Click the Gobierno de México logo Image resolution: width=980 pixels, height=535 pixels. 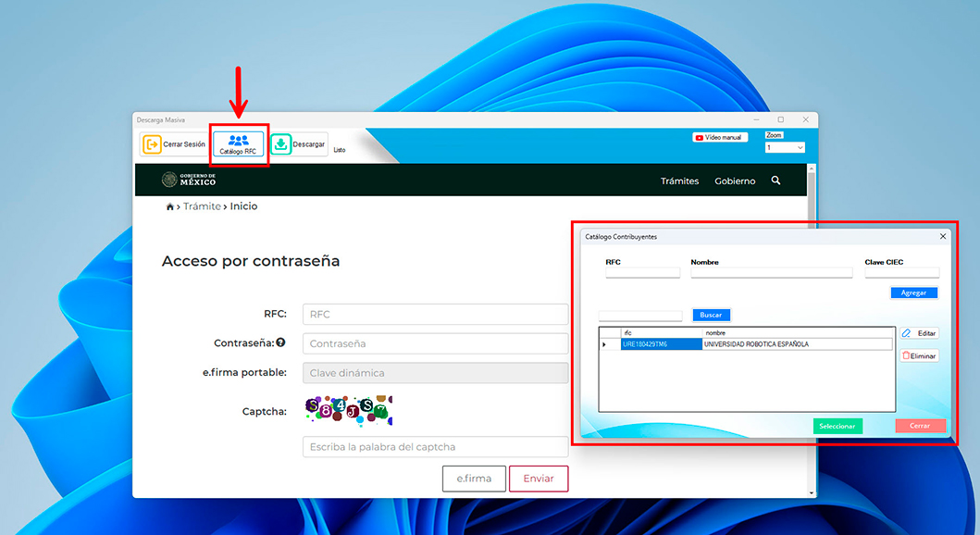[x=189, y=180]
